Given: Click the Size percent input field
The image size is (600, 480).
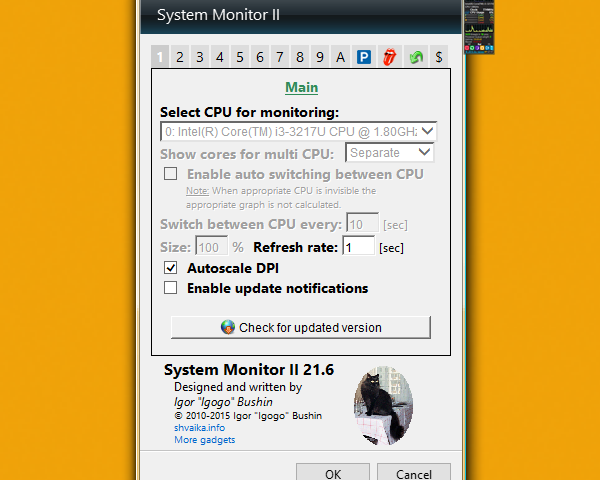Looking at the screenshot, I should [211, 247].
